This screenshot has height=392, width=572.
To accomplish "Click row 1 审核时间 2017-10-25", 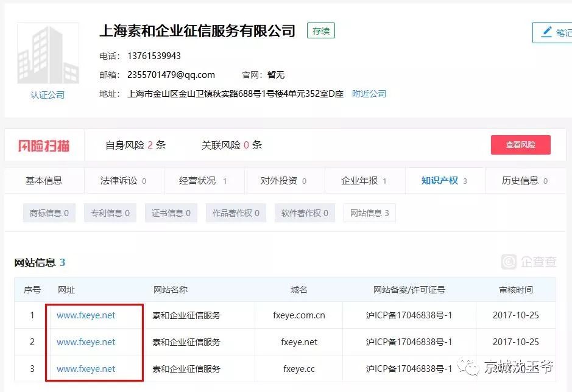I will (516, 315).
